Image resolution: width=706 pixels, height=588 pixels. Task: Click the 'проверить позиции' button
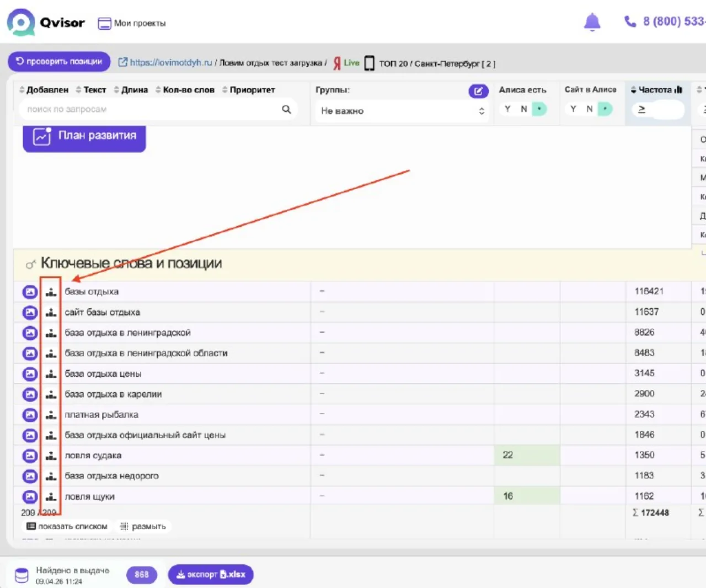(59, 61)
